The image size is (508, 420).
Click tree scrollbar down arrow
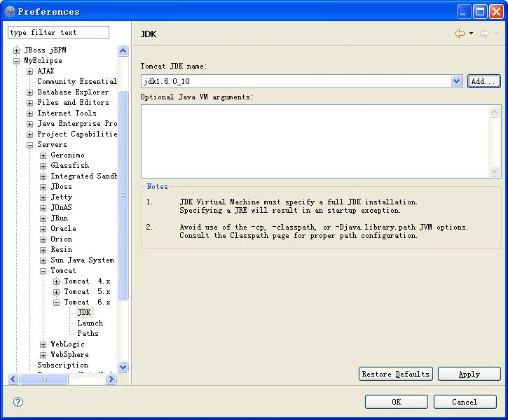point(123,367)
